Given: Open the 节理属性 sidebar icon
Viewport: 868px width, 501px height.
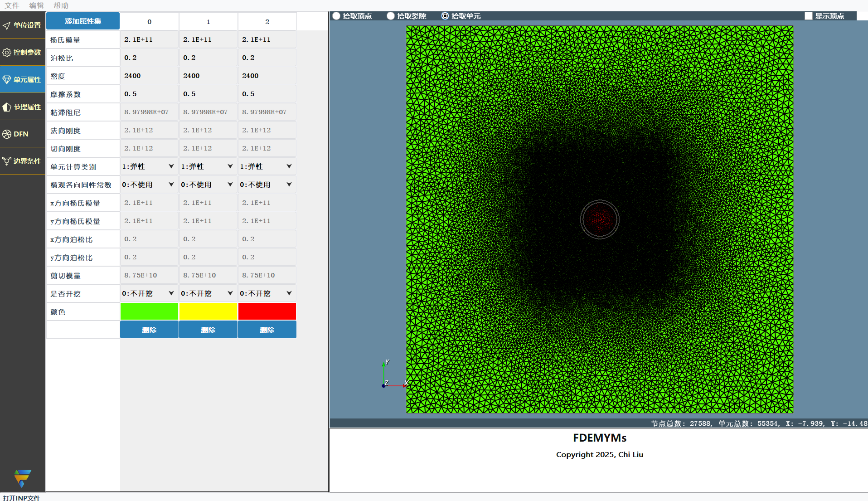Looking at the screenshot, I should (x=7, y=107).
